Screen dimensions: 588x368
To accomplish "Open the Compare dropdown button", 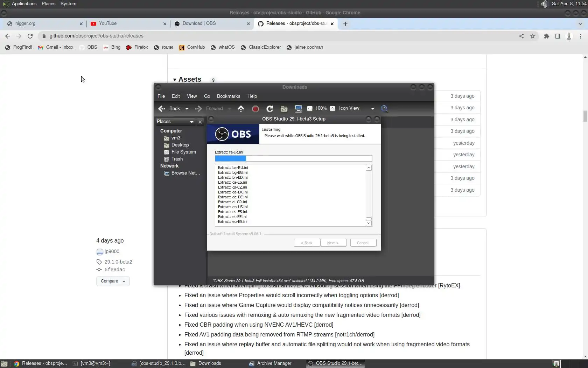I will 113,281.
